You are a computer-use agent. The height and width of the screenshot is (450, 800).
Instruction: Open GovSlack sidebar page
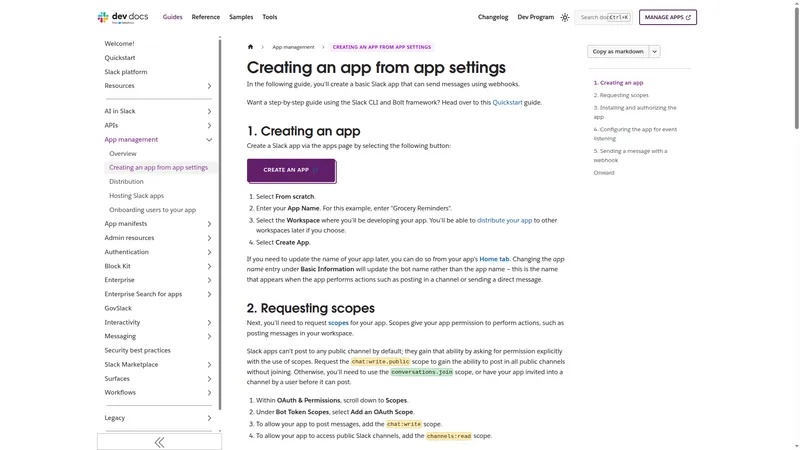tap(118, 308)
